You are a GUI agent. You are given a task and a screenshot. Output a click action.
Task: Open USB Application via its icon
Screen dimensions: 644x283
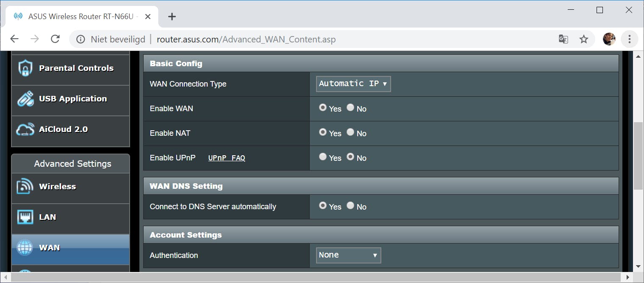tap(25, 99)
